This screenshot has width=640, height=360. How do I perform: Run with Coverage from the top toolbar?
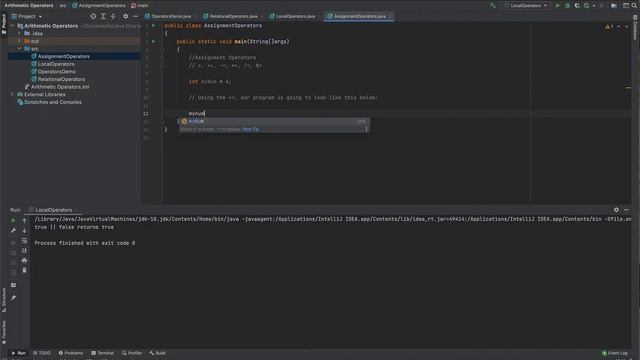577,6
